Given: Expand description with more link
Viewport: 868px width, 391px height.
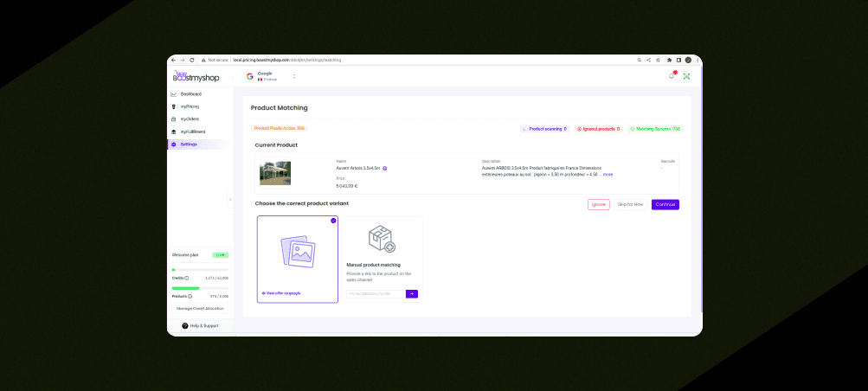Looking at the screenshot, I should pyautogui.click(x=608, y=174).
